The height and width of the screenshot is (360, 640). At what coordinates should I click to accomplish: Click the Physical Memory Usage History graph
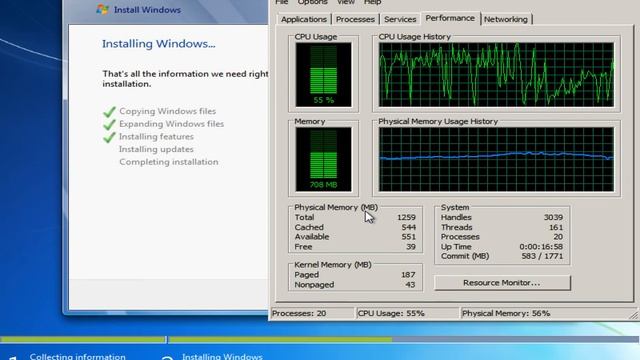point(496,159)
